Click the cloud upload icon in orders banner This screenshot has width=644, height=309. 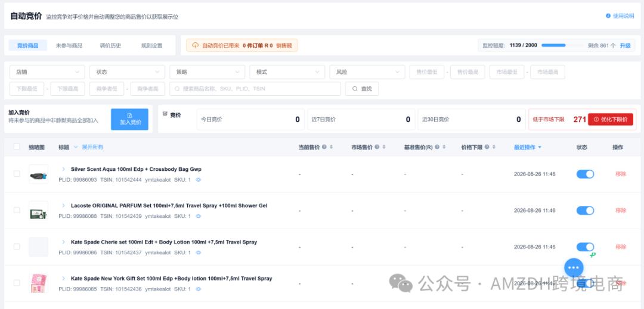click(x=195, y=45)
